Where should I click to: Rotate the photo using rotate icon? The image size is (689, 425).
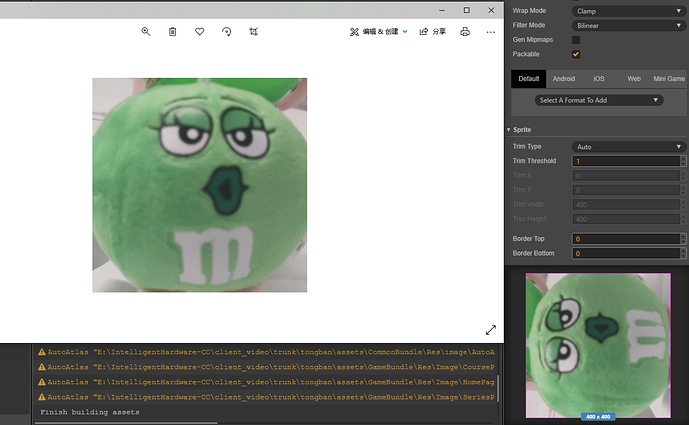click(x=226, y=32)
